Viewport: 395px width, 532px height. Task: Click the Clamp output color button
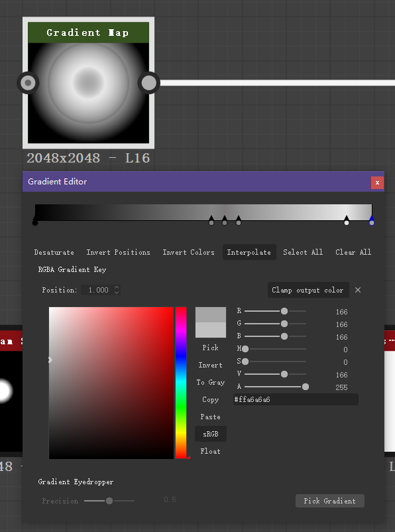click(x=308, y=290)
